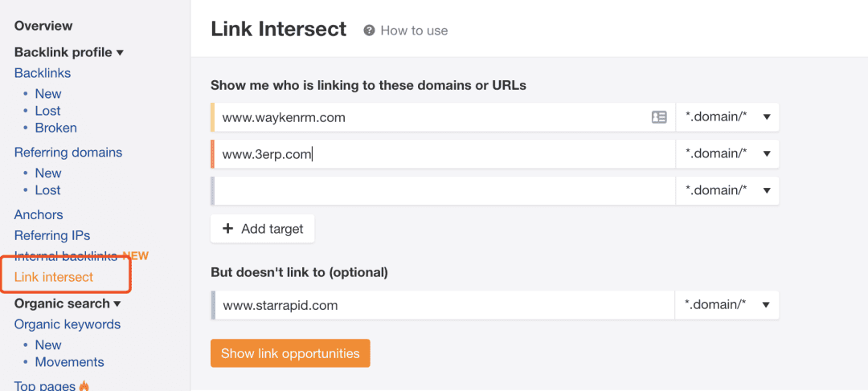Click the contact card icon in the waykenrm field

coord(659,117)
